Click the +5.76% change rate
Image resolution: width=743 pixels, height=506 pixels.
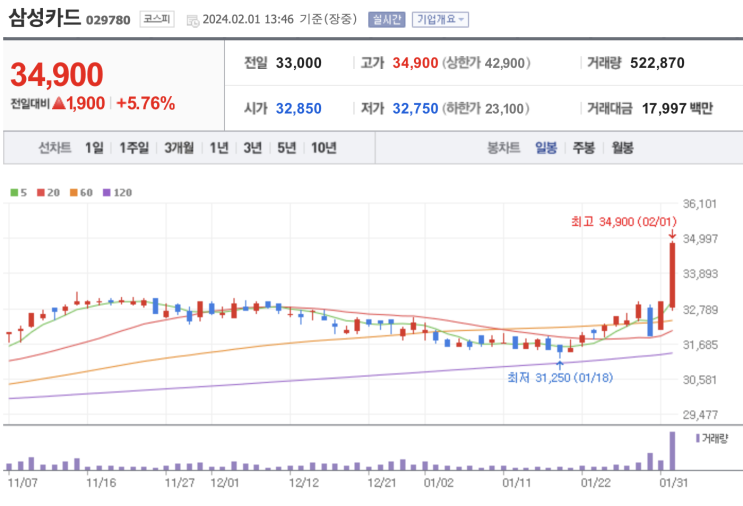point(145,103)
